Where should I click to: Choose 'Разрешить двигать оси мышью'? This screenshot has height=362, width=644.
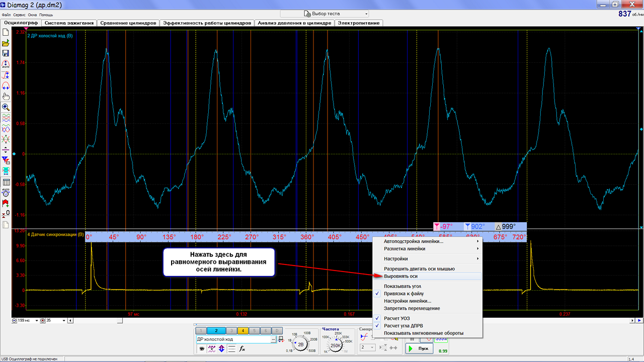point(428,269)
